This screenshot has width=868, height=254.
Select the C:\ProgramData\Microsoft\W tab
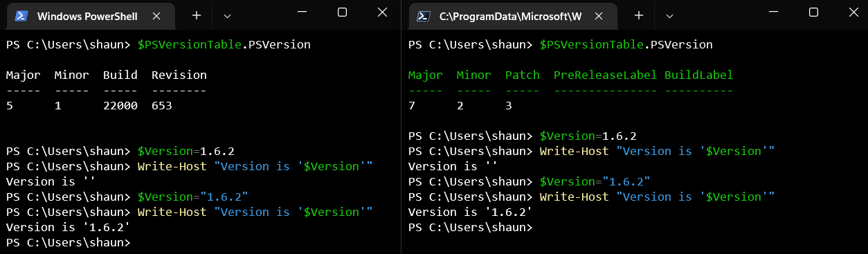click(512, 16)
